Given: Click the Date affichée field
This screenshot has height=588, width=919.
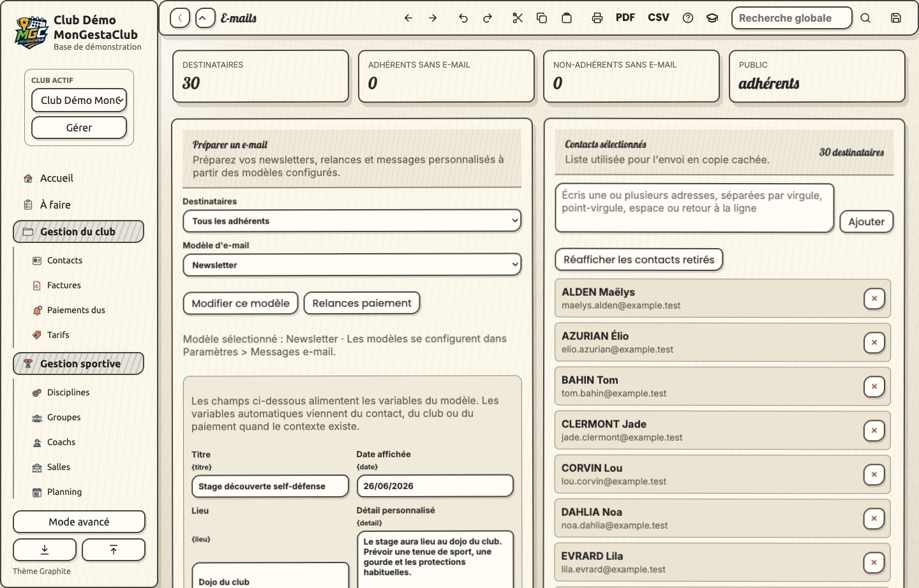Looking at the screenshot, I should click(435, 486).
